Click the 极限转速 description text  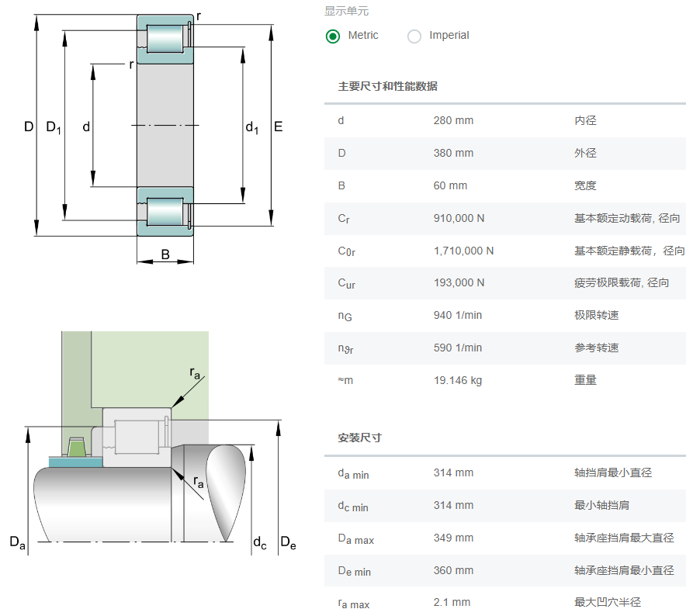596,315
